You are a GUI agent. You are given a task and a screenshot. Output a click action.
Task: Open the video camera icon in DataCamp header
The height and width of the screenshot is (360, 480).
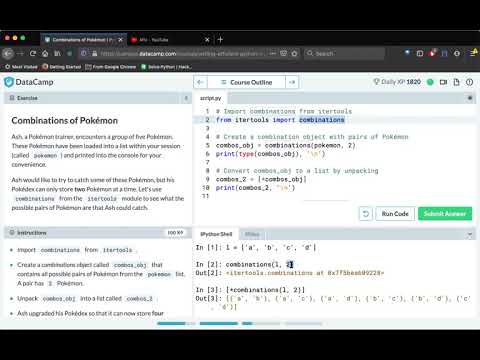(443, 82)
